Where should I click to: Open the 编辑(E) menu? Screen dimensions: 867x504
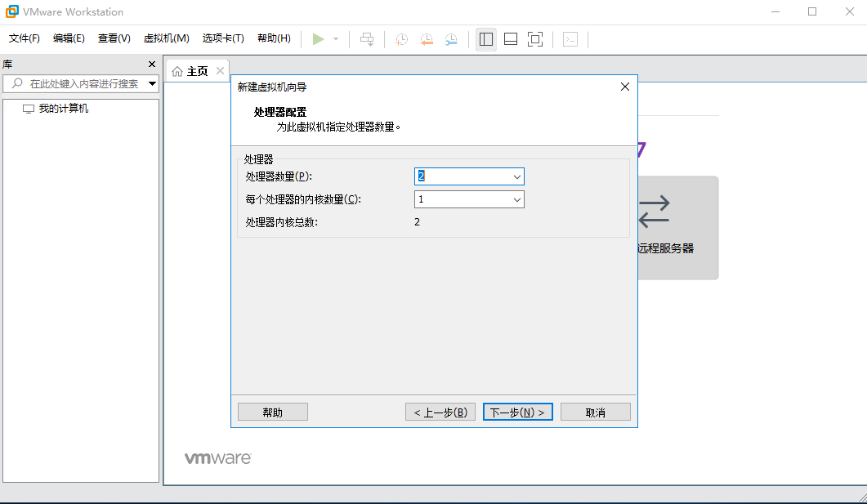point(69,38)
